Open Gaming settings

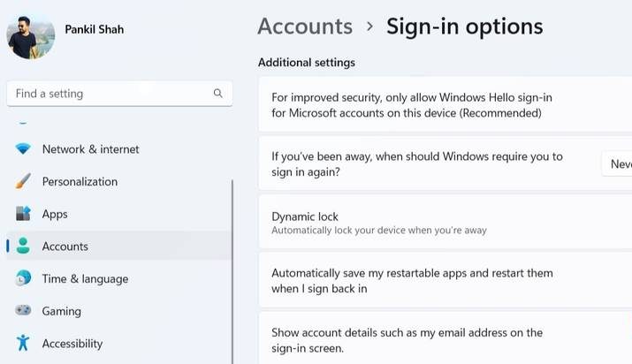coord(119,310)
